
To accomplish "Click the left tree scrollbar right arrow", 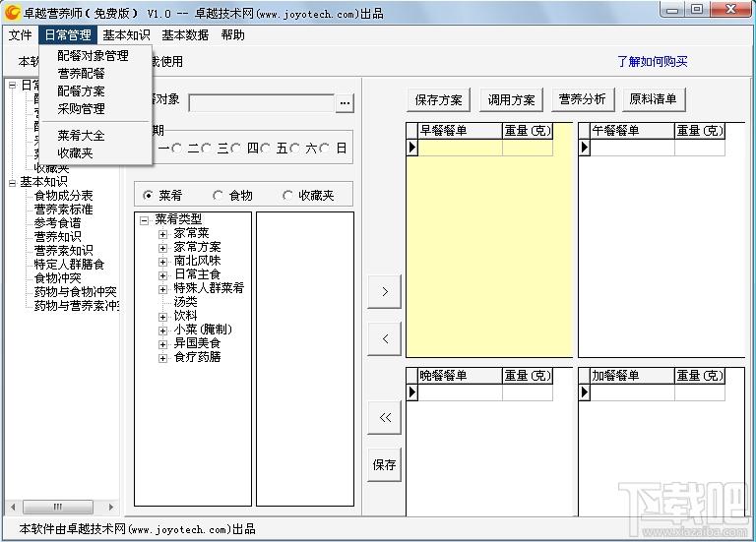I will pos(111,507).
